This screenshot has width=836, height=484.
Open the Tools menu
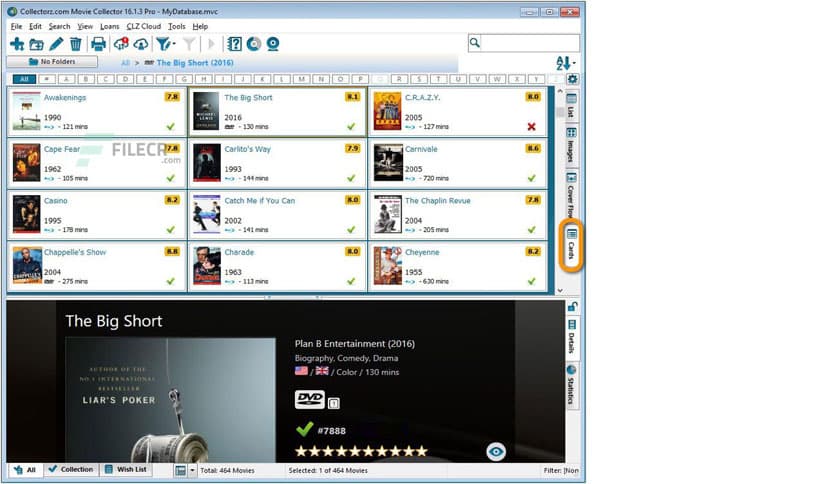(x=176, y=26)
